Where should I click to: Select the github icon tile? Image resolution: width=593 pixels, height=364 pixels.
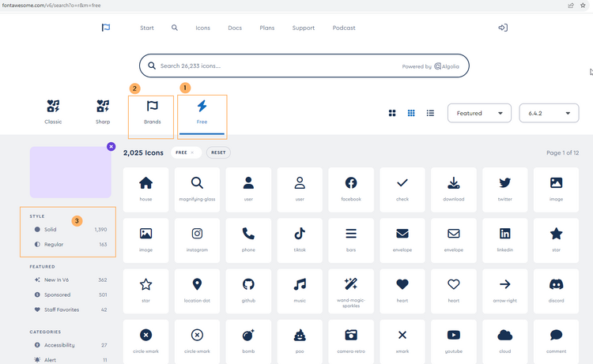coord(248,290)
